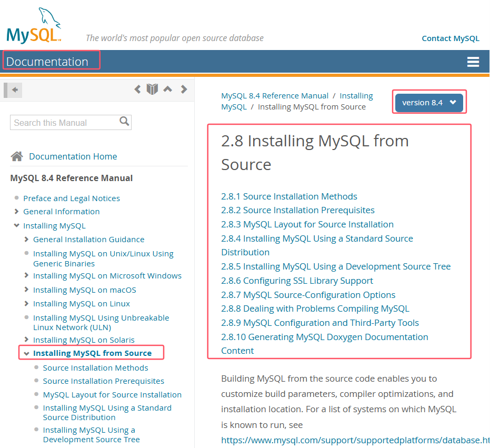Open 2.8.4 Installing MySQL Using a Standard Source Distribution
This screenshot has height=448, width=490.
pyautogui.click(x=317, y=245)
